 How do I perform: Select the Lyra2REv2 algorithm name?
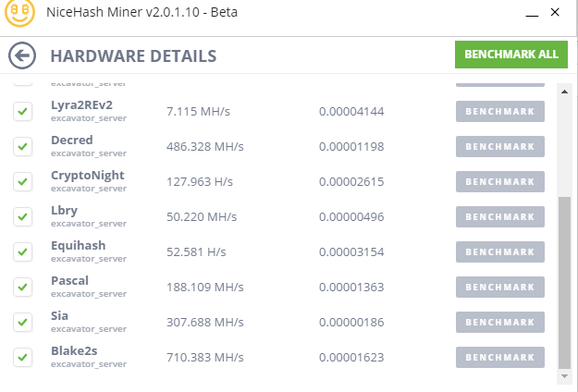(81, 105)
